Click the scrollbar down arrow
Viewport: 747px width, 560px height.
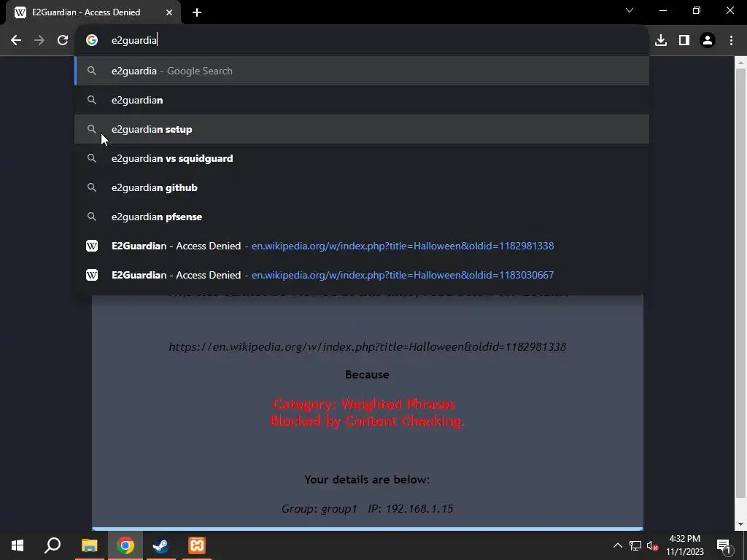pyautogui.click(x=740, y=524)
